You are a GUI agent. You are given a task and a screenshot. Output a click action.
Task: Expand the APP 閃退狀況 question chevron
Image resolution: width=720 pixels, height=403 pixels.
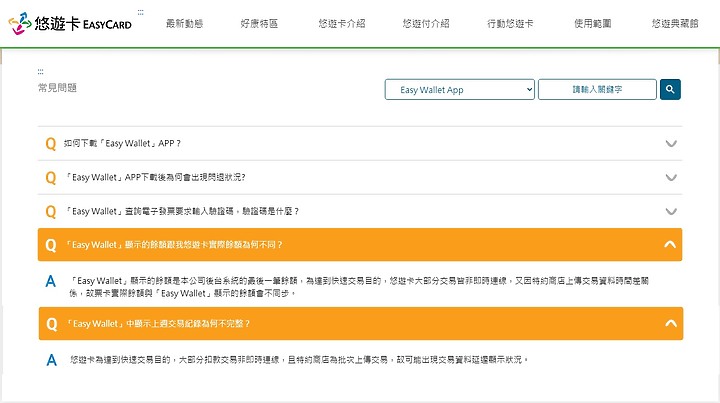point(671,178)
